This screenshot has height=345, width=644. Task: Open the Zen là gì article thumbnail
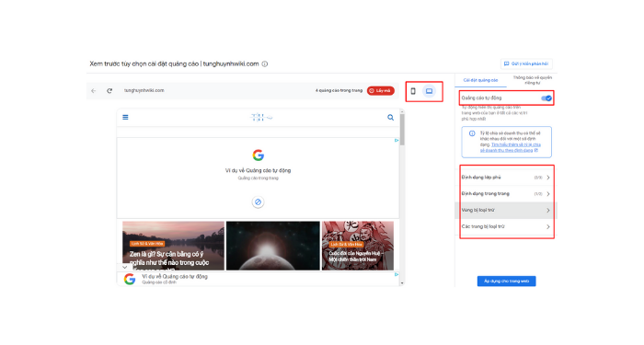173,246
